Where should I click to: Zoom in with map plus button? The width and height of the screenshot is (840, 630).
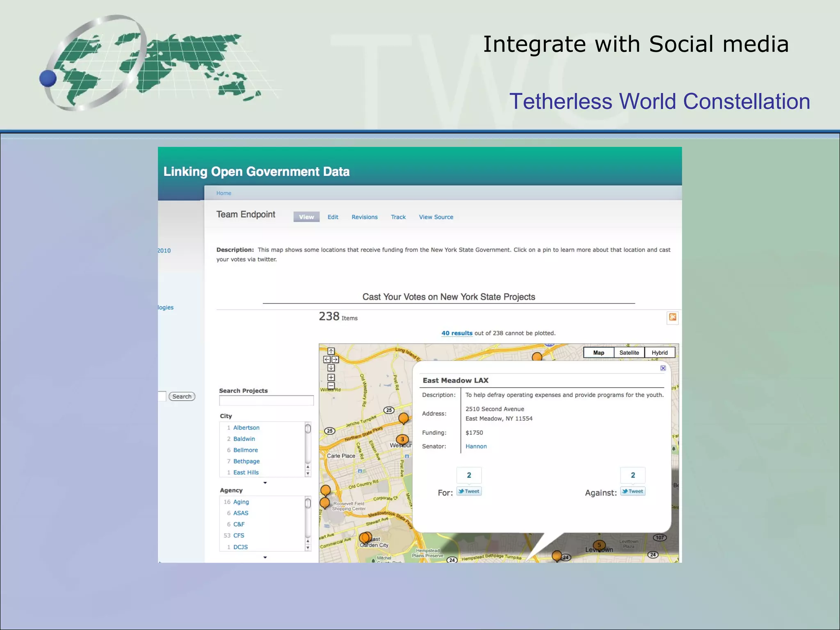click(331, 377)
